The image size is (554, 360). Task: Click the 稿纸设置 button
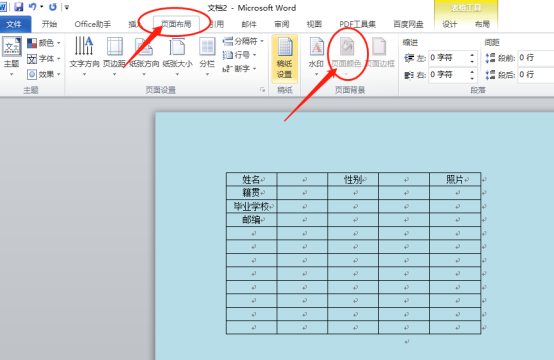284,59
